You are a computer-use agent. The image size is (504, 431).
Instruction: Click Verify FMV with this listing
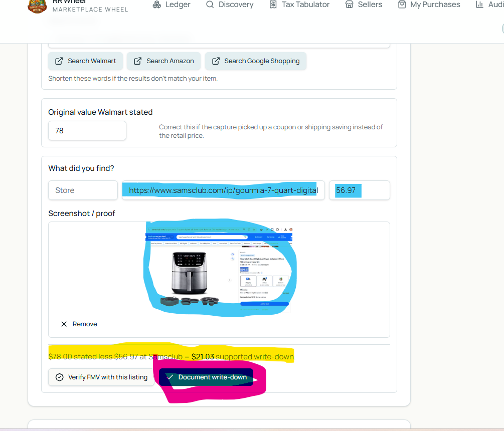pyautogui.click(x=101, y=377)
